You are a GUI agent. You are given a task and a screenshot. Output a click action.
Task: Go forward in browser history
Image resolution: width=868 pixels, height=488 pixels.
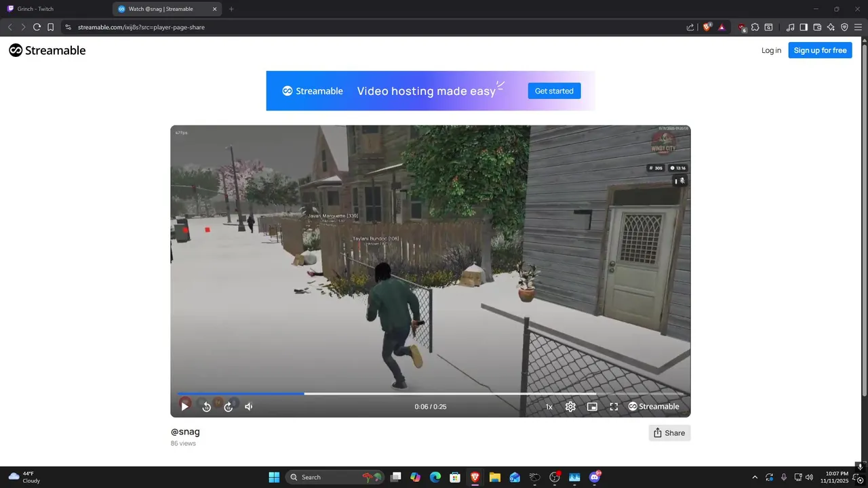click(23, 27)
